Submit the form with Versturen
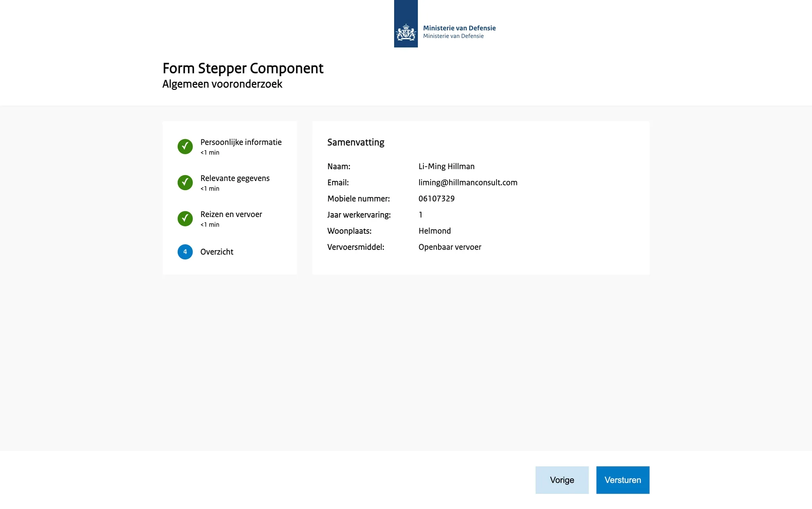Screen dimensions: 812x509 pos(623,480)
